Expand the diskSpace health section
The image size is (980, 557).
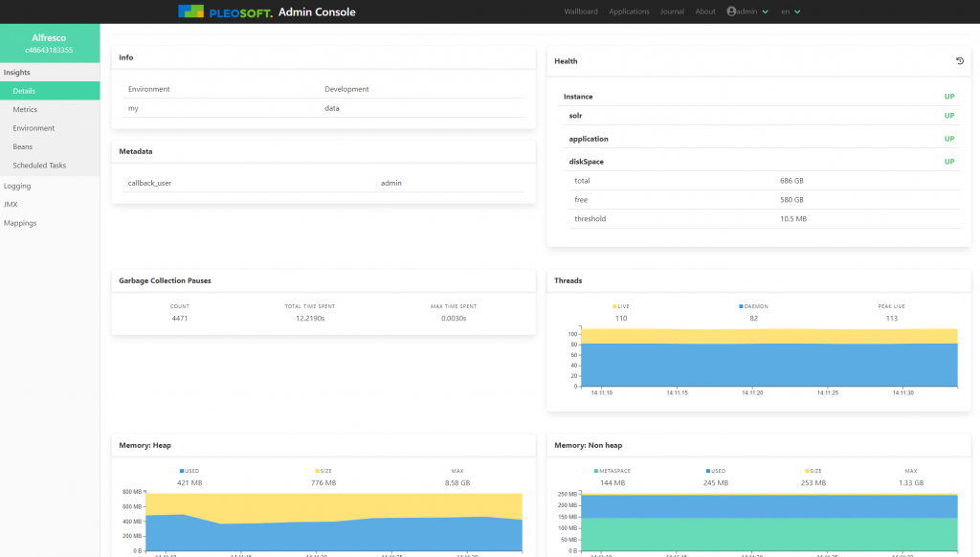[589, 162]
